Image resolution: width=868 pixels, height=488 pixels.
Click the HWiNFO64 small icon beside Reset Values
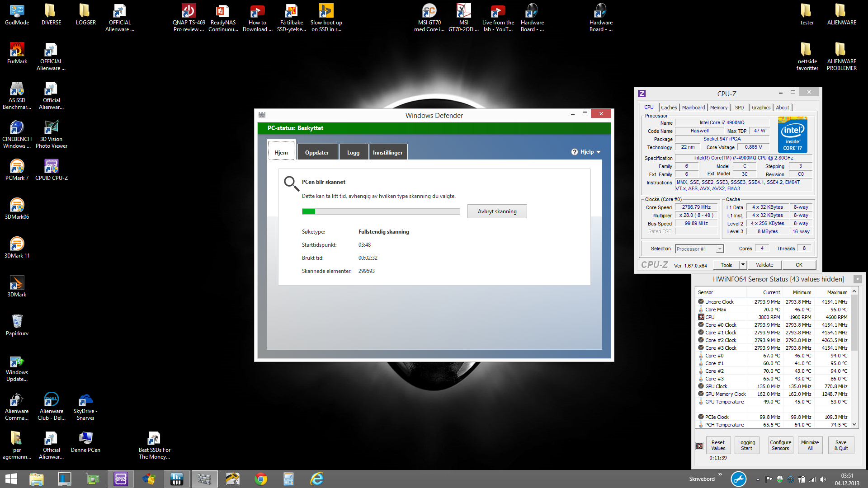[699, 446]
